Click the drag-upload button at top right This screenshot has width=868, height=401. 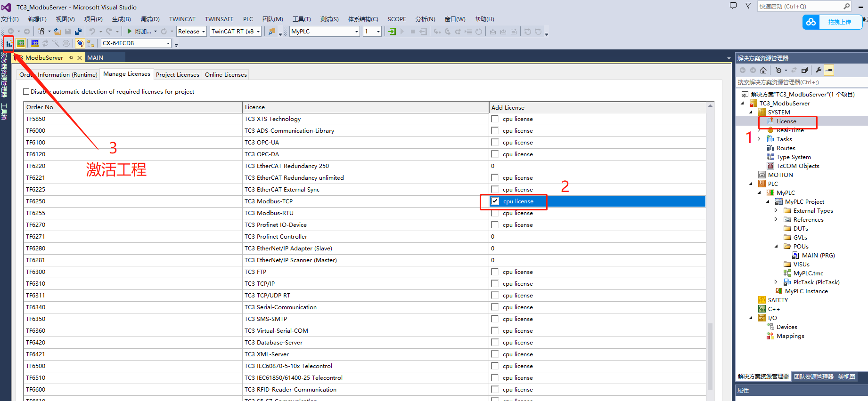coord(840,22)
